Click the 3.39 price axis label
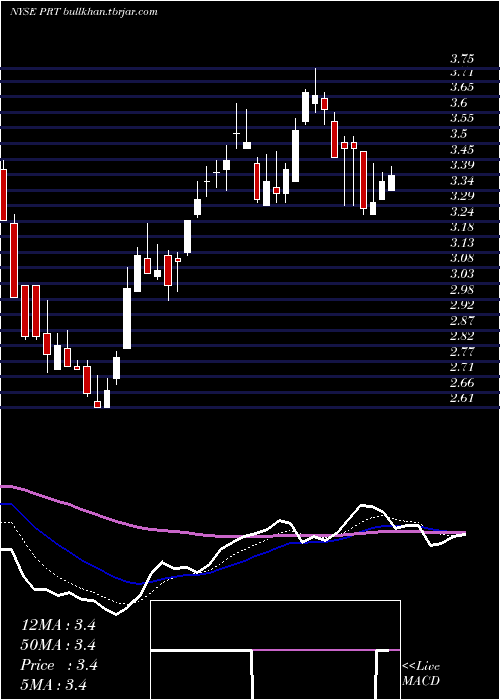Viewport: 500px width, 700px height. tap(462, 165)
